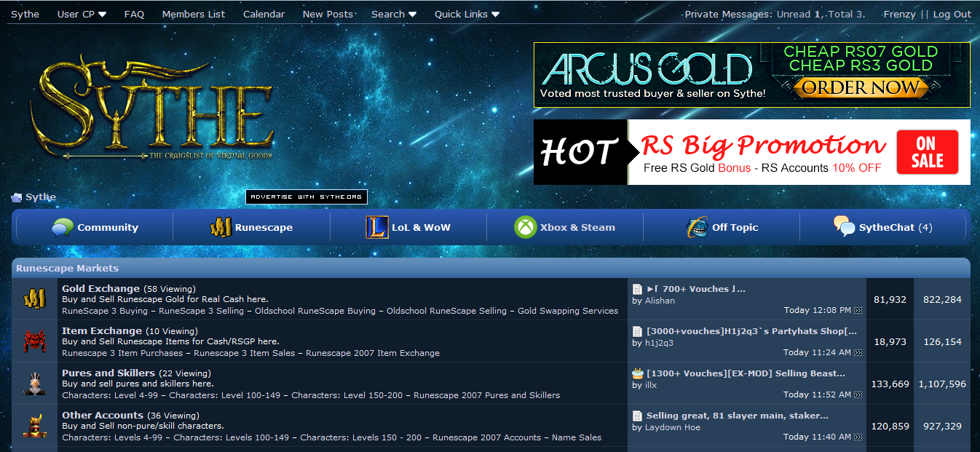Open poster profile Alishan
Screen dimensions: 980x452
pyautogui.click(x=660, y=301)
